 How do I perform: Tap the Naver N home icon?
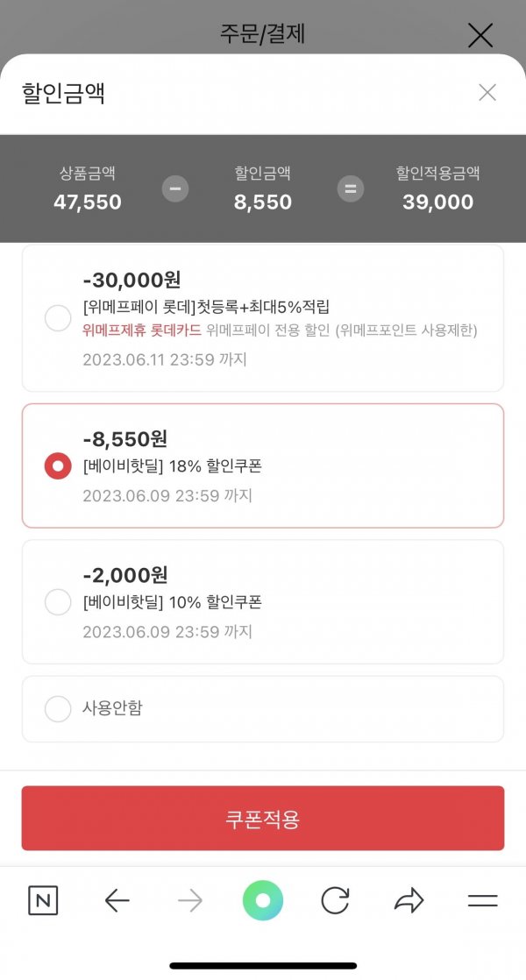click(43, 900)
